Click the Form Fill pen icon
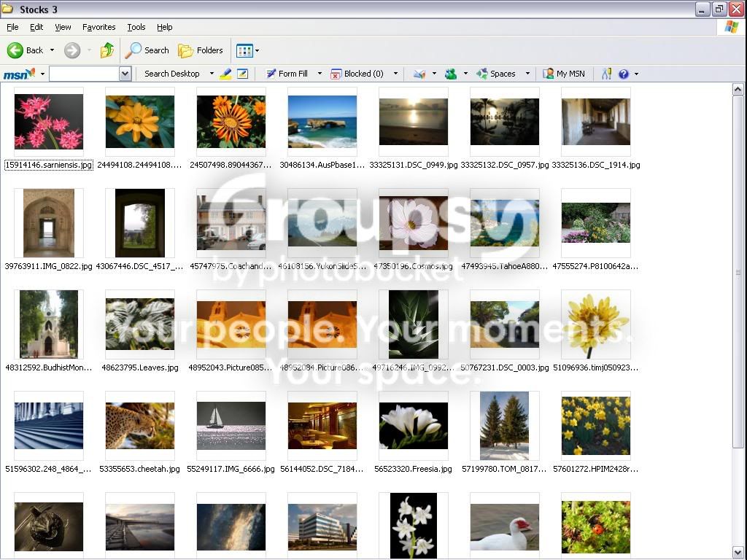747x560 pixels. 271,74
